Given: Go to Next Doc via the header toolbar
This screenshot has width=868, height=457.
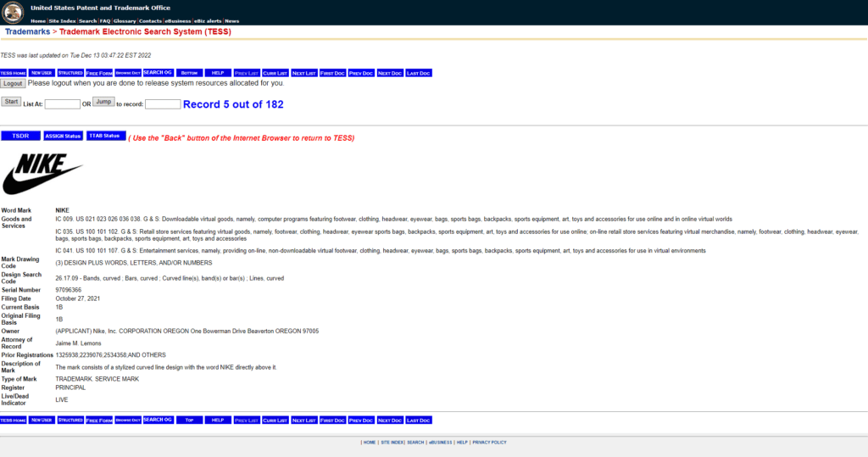Looking at the screenshot, I should tap(390, 73).
